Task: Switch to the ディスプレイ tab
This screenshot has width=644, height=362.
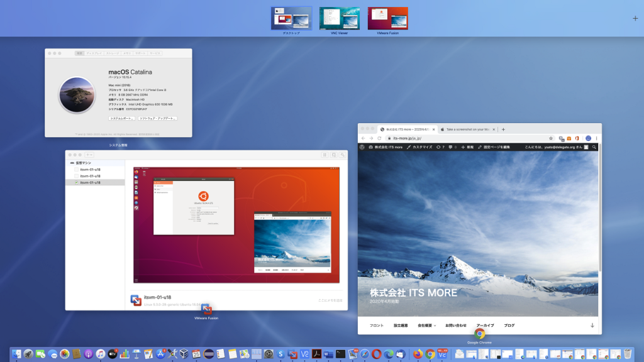Action: (94, 53)
